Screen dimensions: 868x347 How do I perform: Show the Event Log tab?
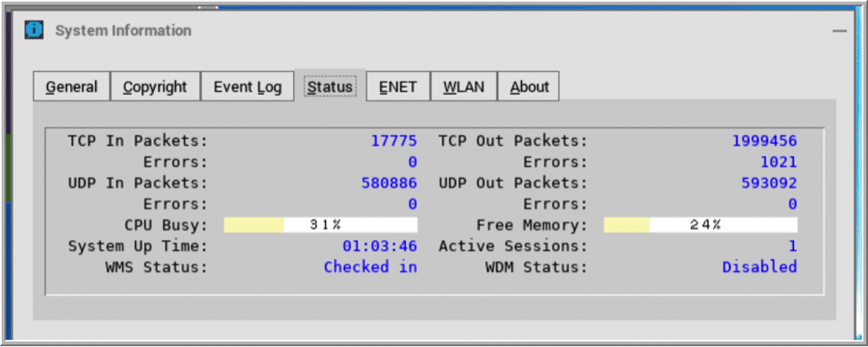tap(247, 86)
